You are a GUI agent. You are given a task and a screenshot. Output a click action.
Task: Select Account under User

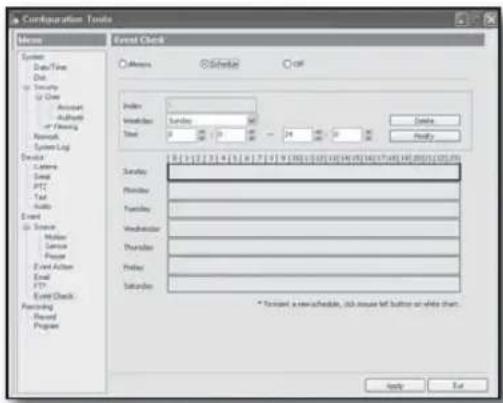[x=70, y=107]
